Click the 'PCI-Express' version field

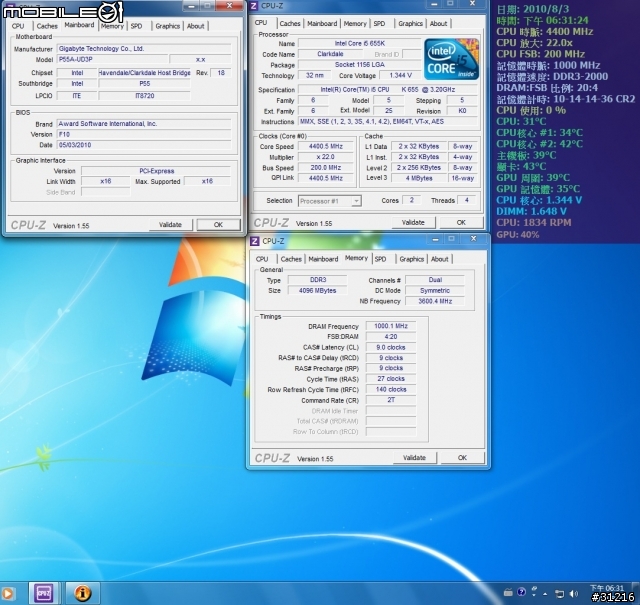156,171
